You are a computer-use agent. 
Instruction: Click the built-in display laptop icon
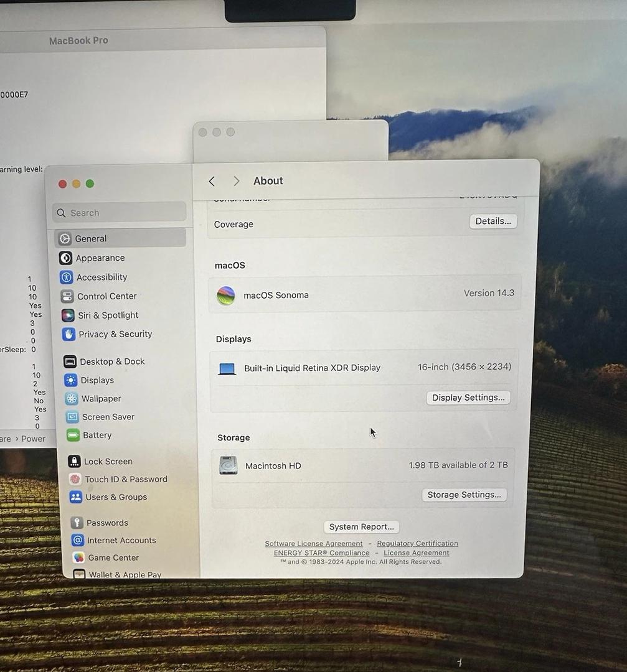[227, 368]
